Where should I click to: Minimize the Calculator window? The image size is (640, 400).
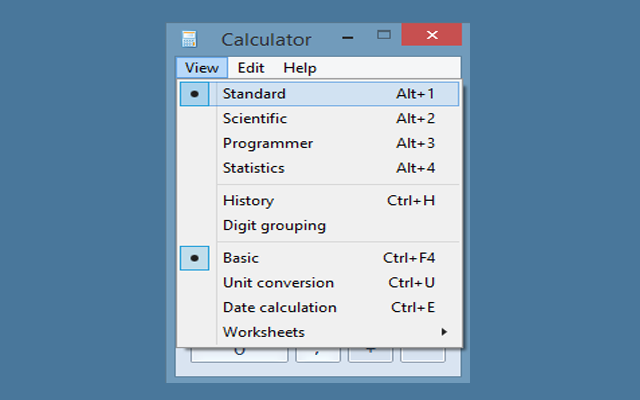click(x=346, y=37)
